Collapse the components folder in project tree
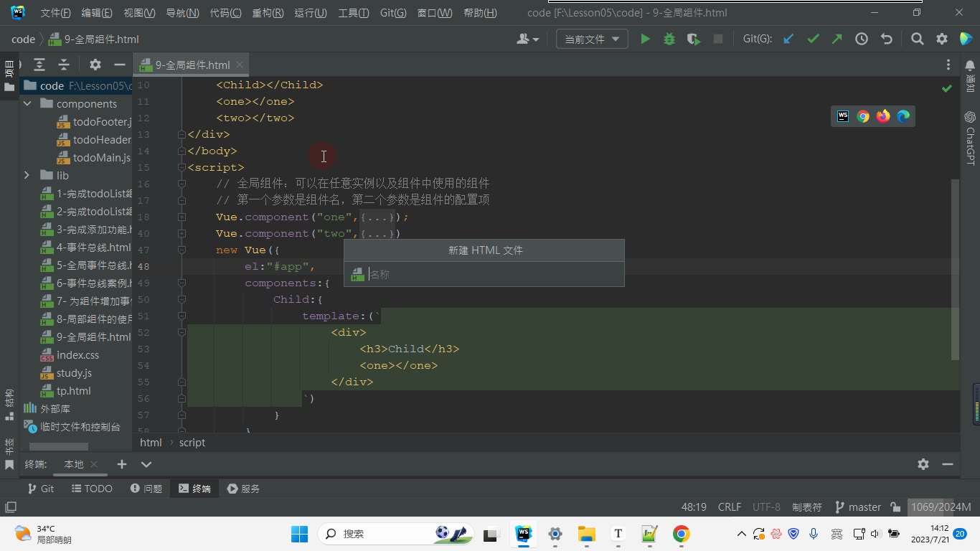This screenshot has height=551, width=980. 27,104
